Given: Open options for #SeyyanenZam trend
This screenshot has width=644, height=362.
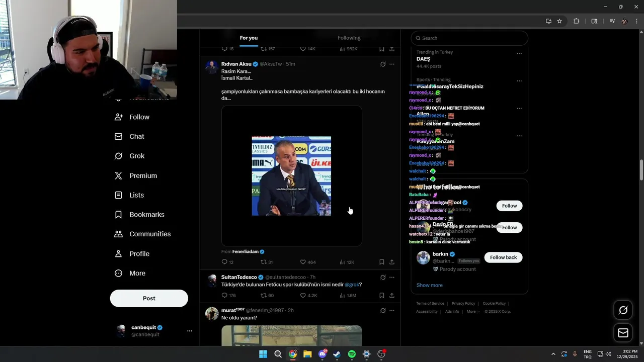Looking at the screenshot, I should click(519, 136).
